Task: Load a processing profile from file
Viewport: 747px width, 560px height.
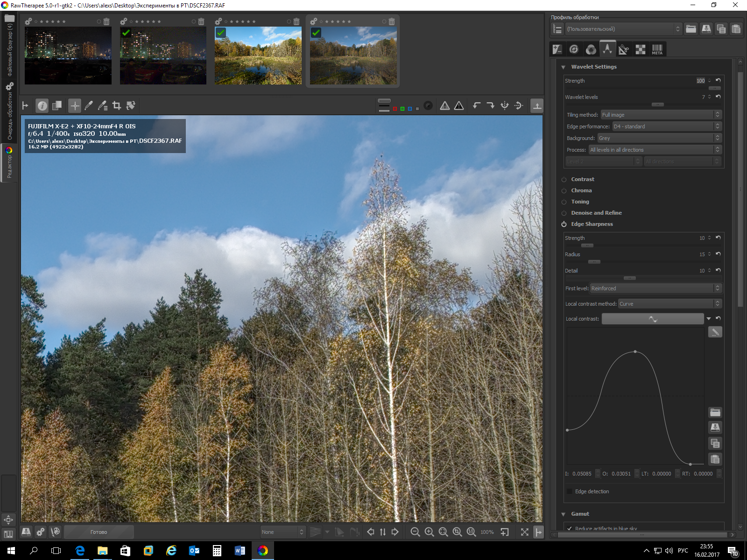Action: click(691, 29)
